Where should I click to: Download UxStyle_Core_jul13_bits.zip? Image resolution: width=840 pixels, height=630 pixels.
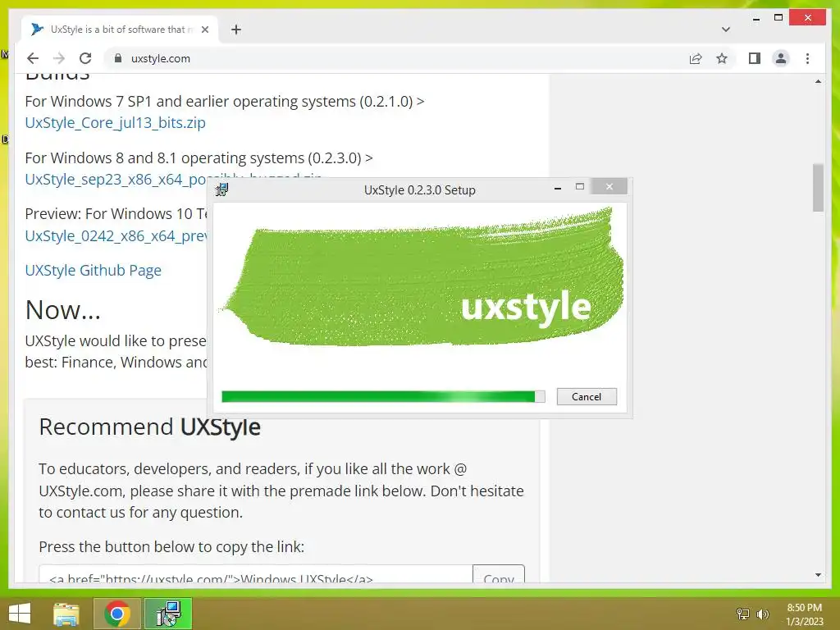(115, 123)
